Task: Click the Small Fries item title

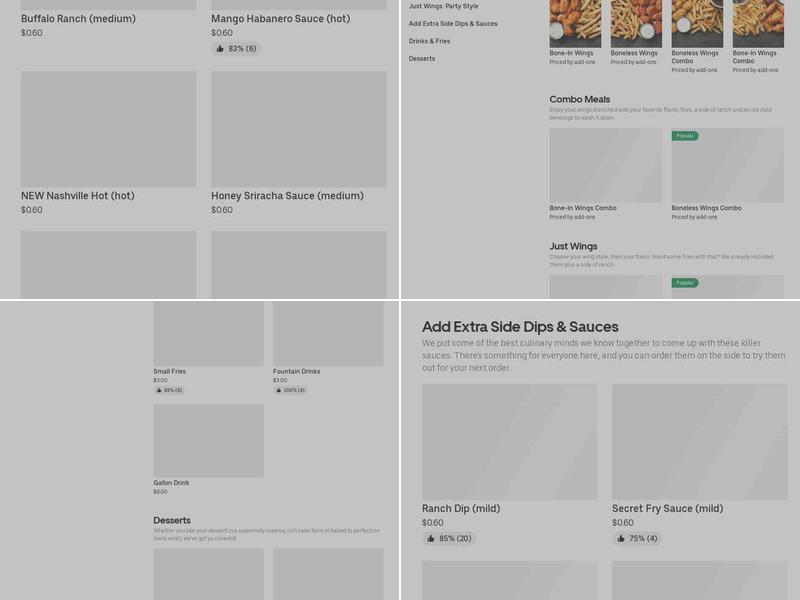Action: tap(169, 371)
